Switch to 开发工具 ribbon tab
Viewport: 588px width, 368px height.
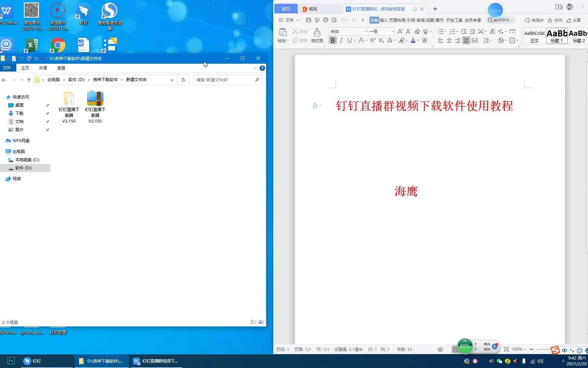(x=454, y=20)
